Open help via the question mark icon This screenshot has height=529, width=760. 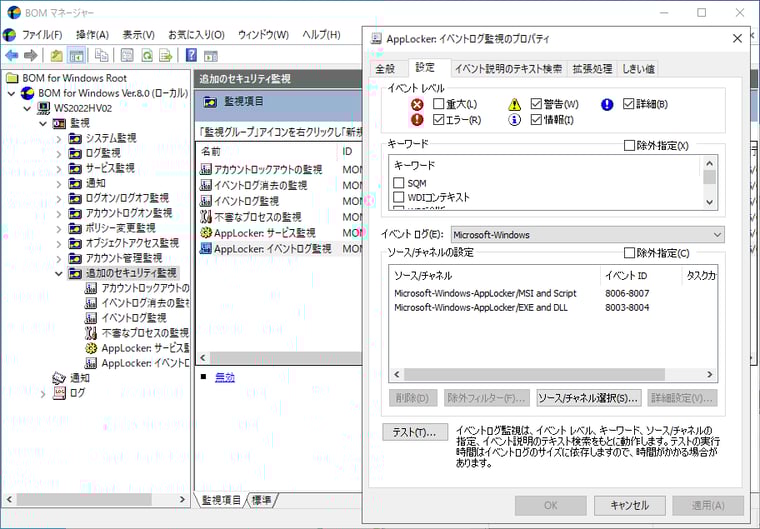191,55
